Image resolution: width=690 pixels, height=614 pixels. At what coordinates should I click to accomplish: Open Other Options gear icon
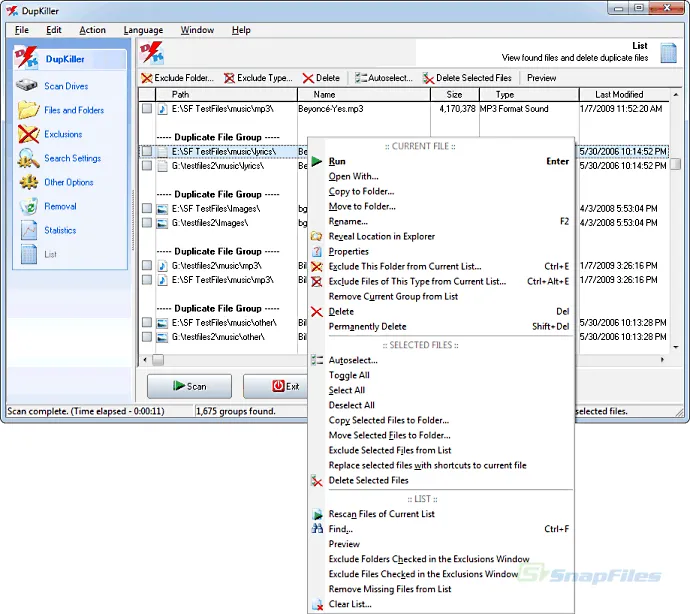pos(28,182)
